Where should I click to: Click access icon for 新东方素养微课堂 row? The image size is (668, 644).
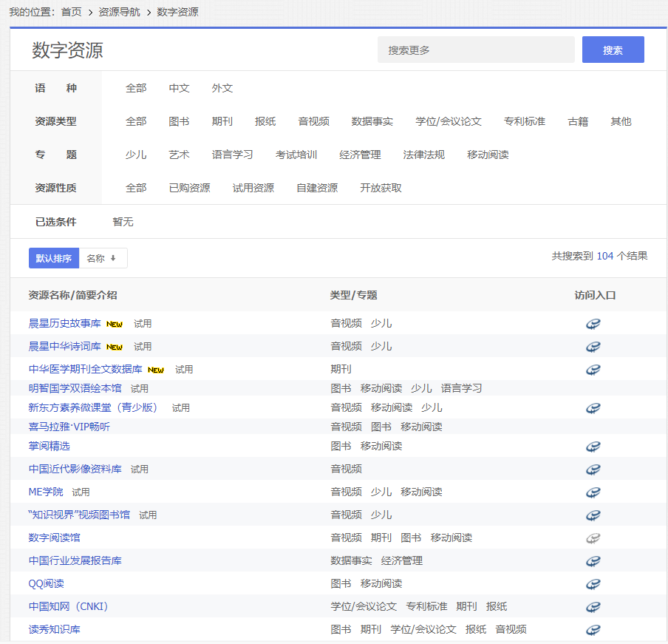tap(593, 408)
